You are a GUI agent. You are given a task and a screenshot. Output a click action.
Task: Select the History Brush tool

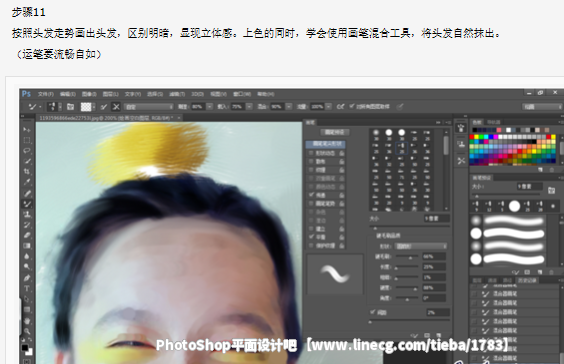coord(27,225)
